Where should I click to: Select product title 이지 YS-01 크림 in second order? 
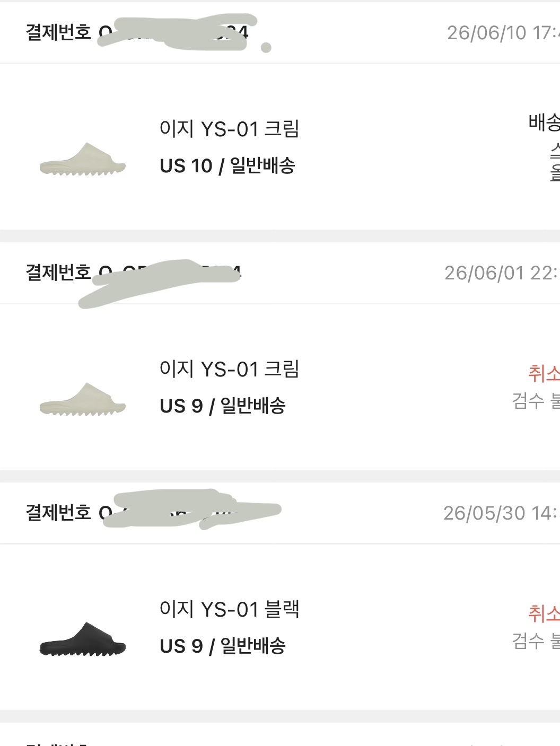[230, 369]
